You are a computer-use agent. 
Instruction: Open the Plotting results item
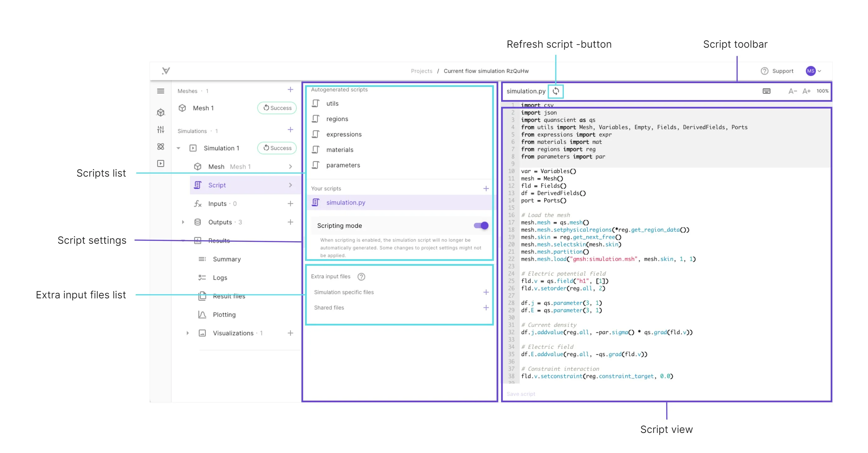click(224, 315)
